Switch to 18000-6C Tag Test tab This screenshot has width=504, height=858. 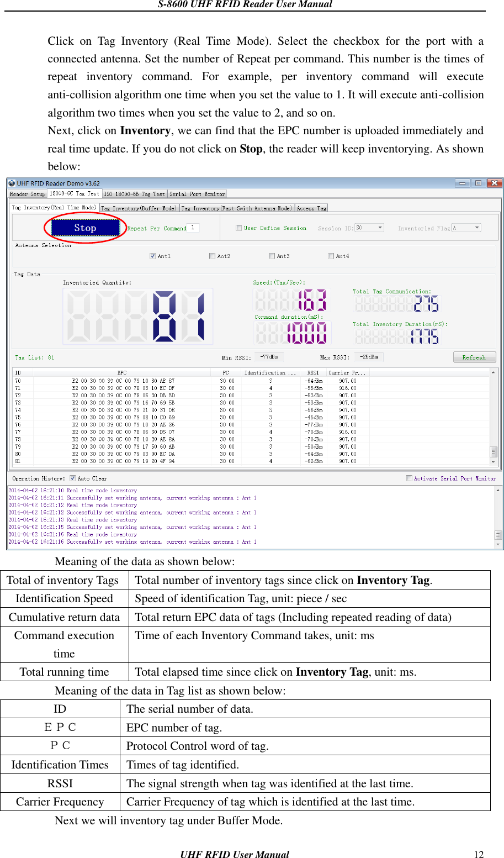(74, 193)
